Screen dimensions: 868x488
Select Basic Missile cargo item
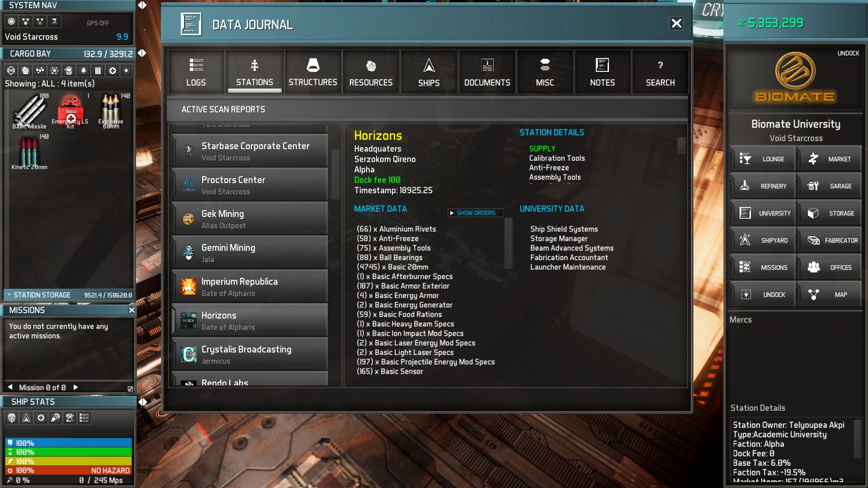[29, 112]
